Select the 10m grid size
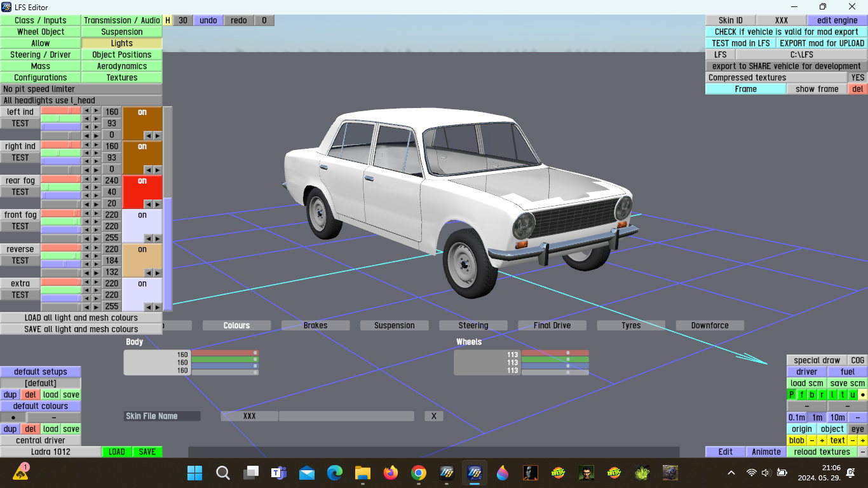The image size is (868, 488). click(837, 417)
